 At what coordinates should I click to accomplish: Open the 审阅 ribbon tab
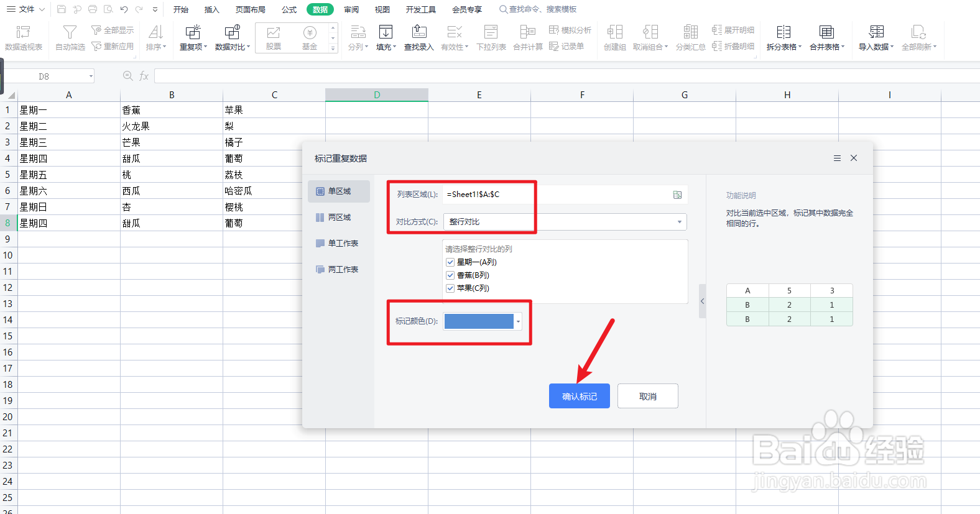(x=351, y=9)
